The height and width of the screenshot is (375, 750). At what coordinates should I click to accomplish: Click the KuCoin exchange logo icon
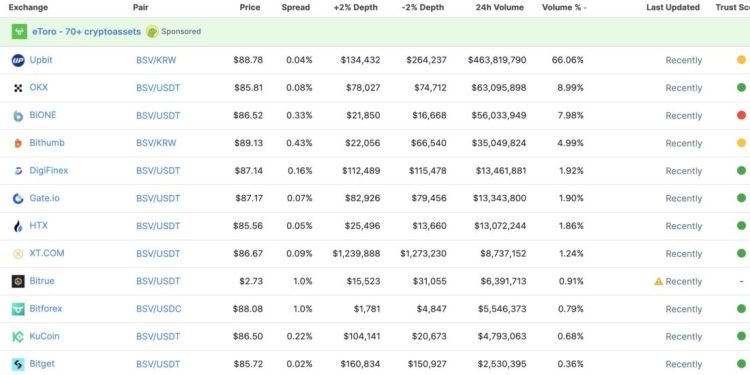(x=18, y=337)
